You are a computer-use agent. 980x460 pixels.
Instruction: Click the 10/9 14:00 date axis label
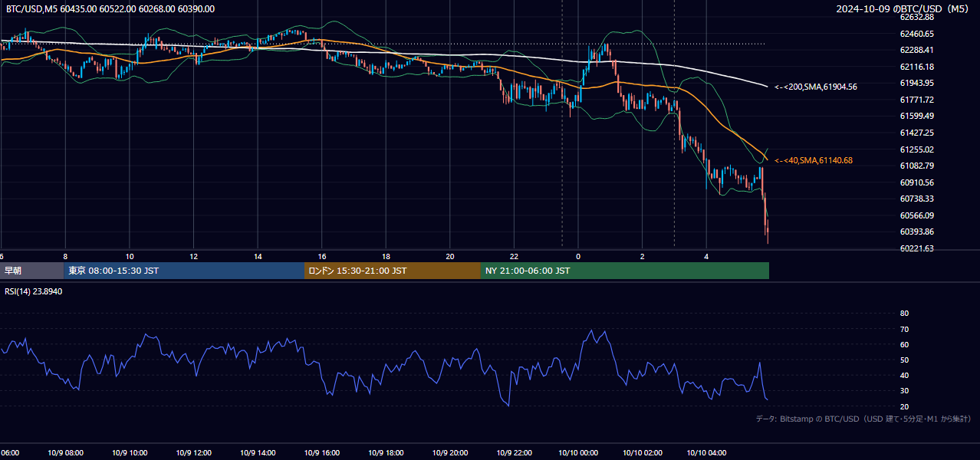click(x=258, y=453)
